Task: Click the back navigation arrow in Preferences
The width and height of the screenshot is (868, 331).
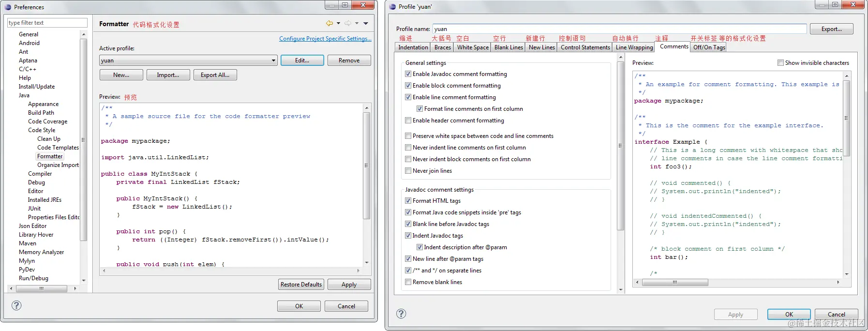Action: 329,23
